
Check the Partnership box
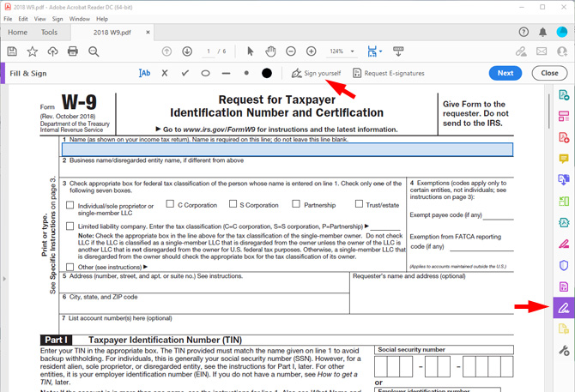point(296,203)
